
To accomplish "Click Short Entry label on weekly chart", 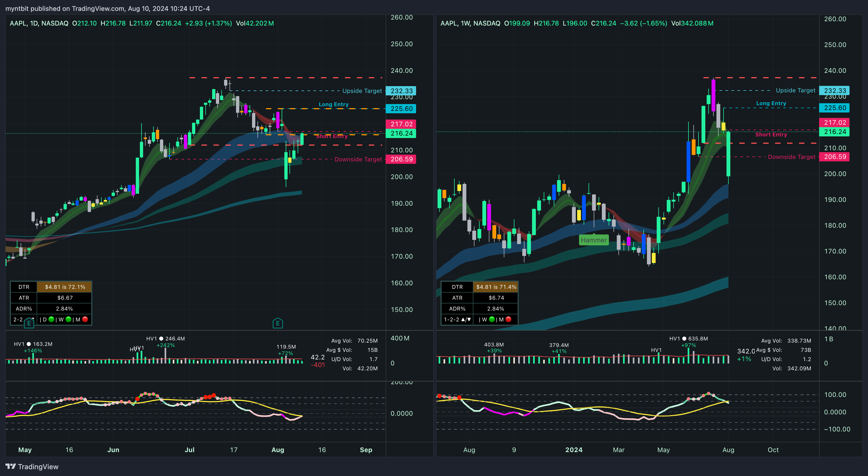I will coord(771,134).
